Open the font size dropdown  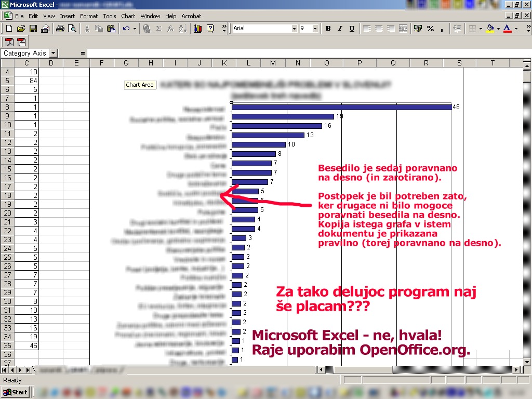315,29
